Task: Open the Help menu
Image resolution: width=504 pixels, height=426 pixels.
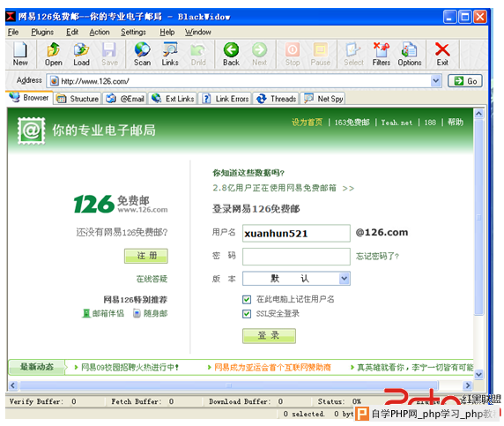Action: coord(167,32)
